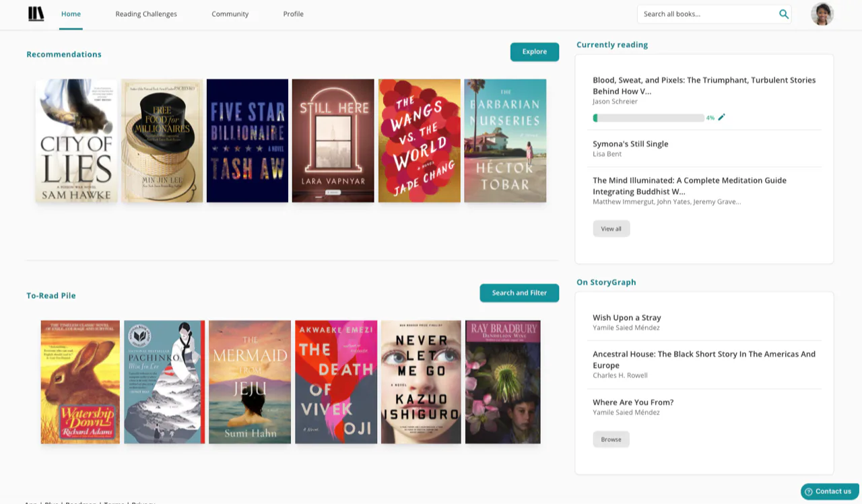Click the search magnifier icon

[784, 14]
